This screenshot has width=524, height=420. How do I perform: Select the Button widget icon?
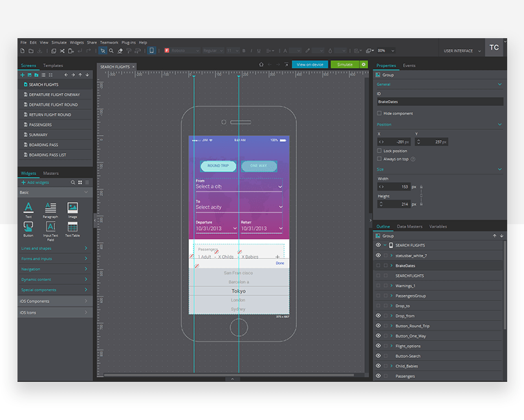[x=28, y=227]
